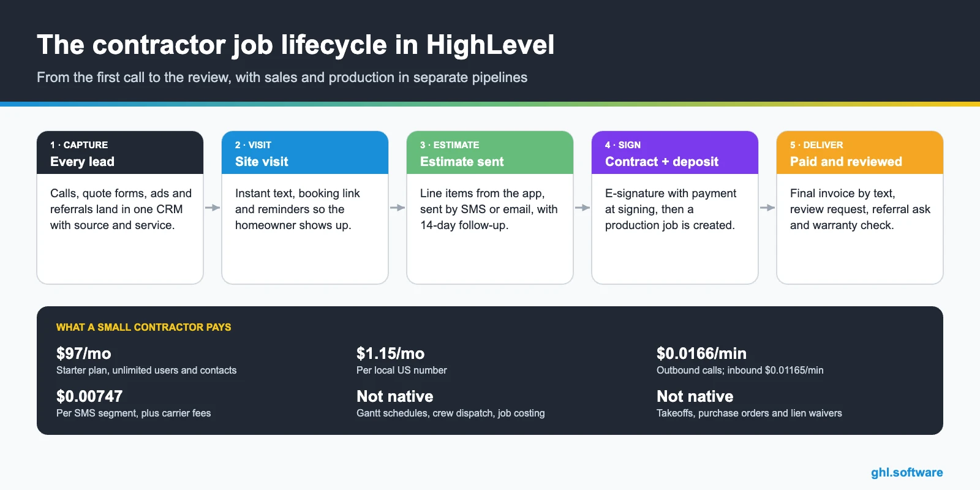The image size is (980, 490).
Task: Click the '$1.15/mo' price
Action: click(391, 353)
